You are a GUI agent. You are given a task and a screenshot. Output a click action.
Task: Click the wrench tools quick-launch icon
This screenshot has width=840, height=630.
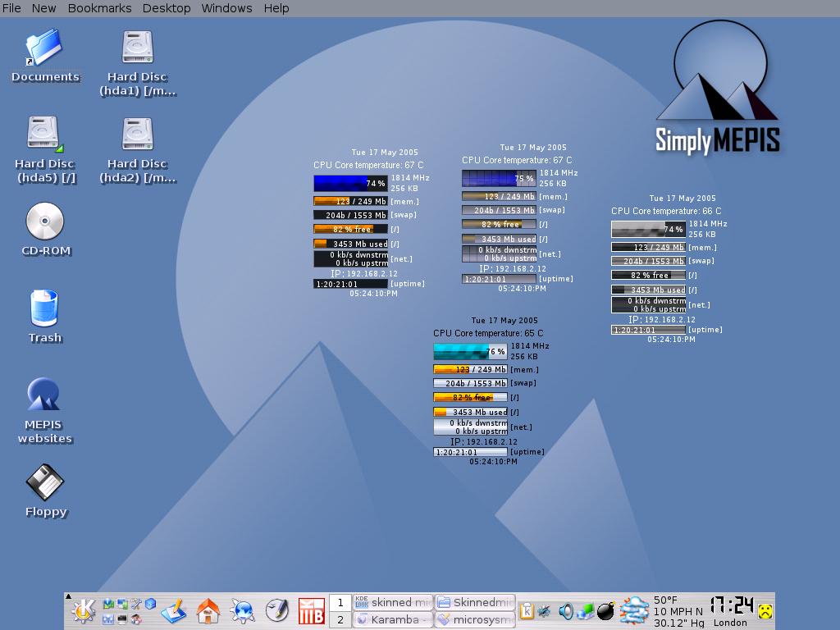136,604
